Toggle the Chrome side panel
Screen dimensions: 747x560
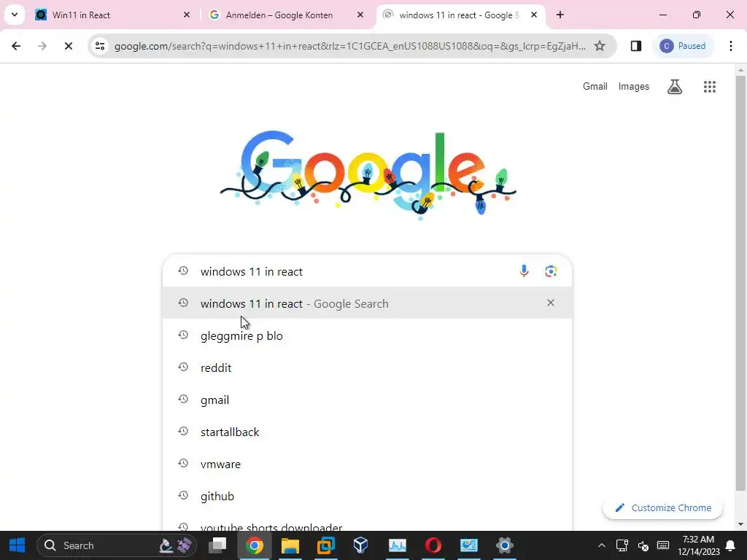636,46
